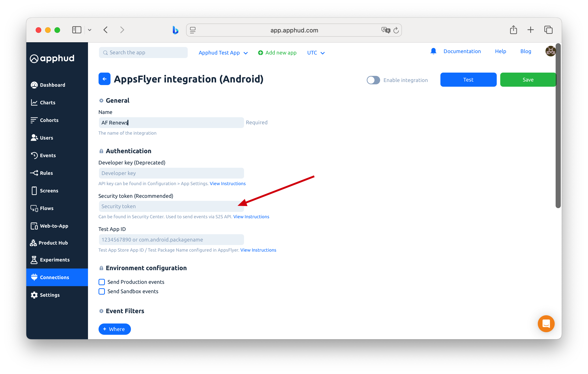This screenshot has height=374, width=588.
Task: Open Experiments page
Action: pos(50,260)
